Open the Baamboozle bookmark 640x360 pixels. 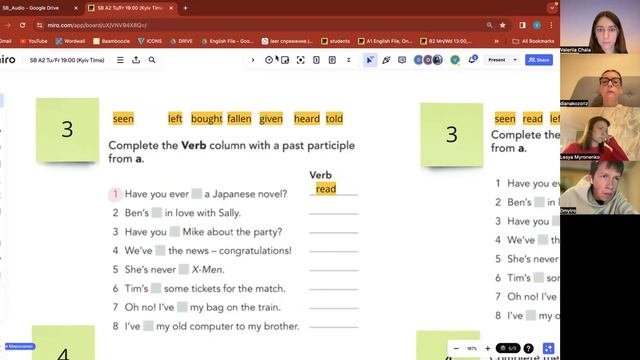click(x=111, y=41)
